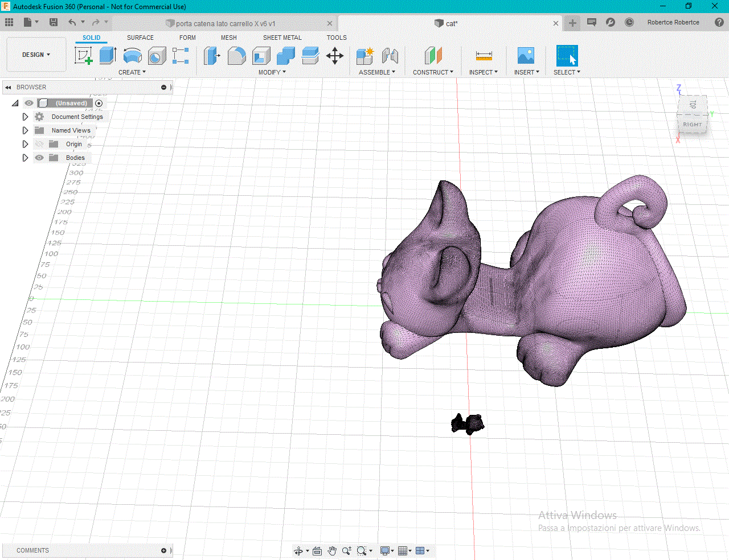This screenshot has height=560, width=729.
Task: Select the Create Sketch tool icon
Action: tap(84, 56)
